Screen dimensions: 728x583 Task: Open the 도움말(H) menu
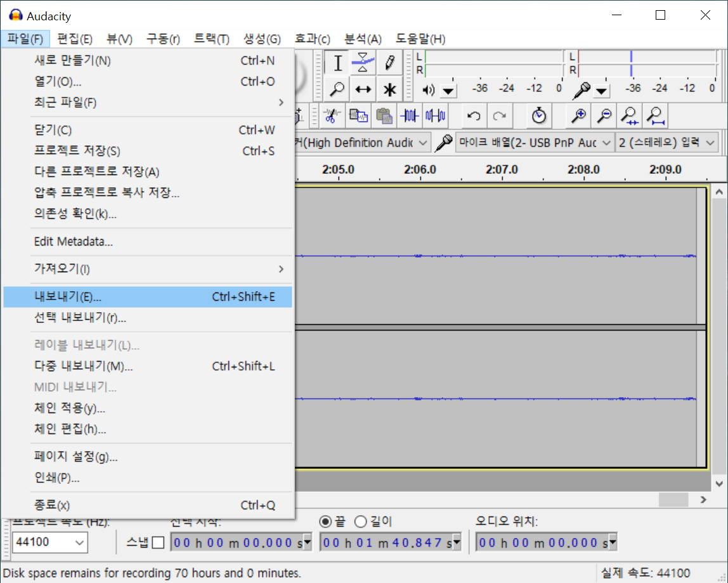coord(420,39)
